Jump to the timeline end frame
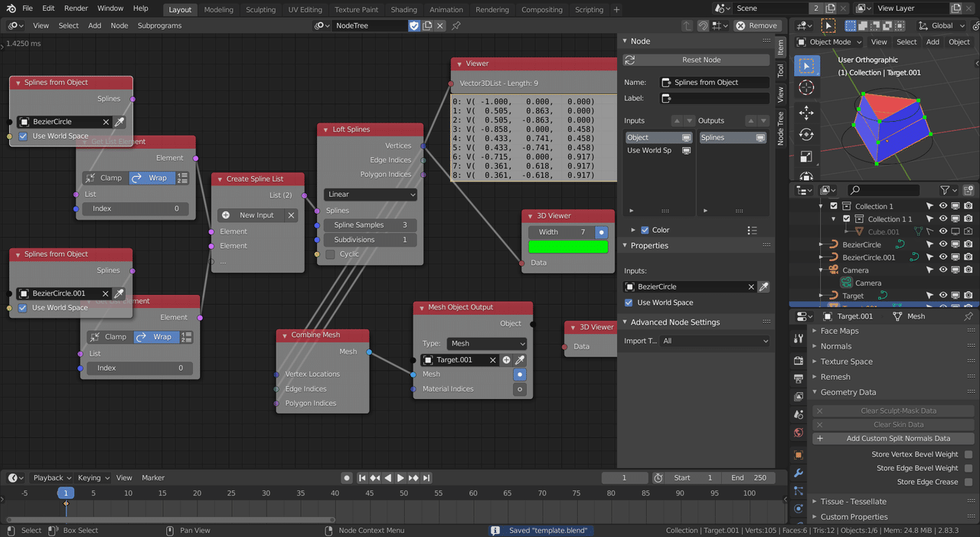Viewport: 980px width, 537px height. tap(426, 478)
